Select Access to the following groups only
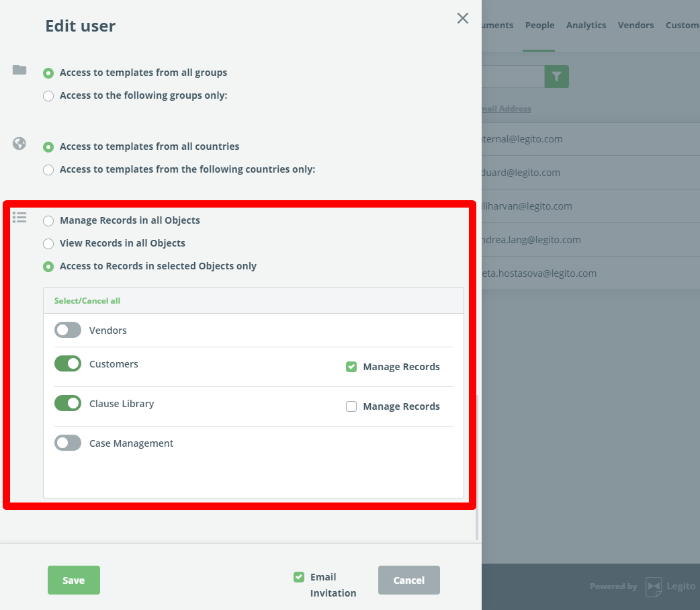The height and width of the screenshot is (610, 700). (48, 96)
